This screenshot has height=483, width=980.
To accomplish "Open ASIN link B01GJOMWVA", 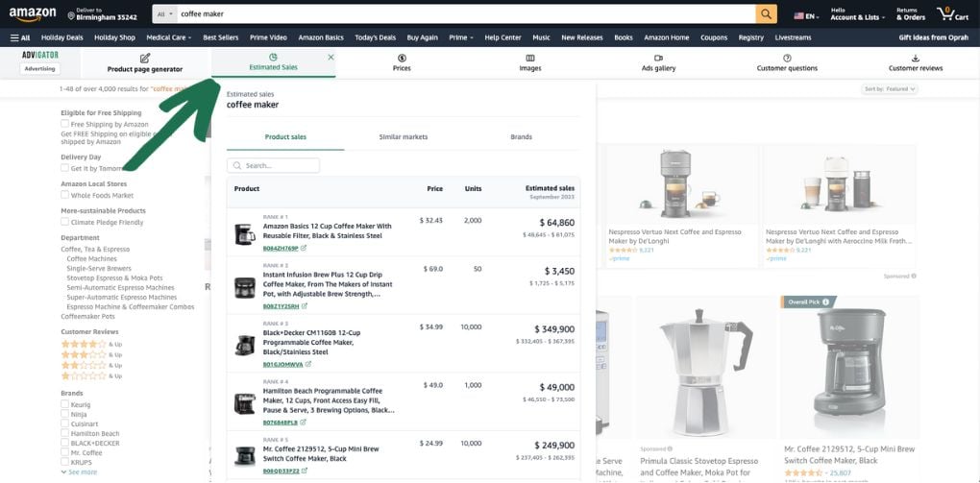I will click(x=283, y=364).
